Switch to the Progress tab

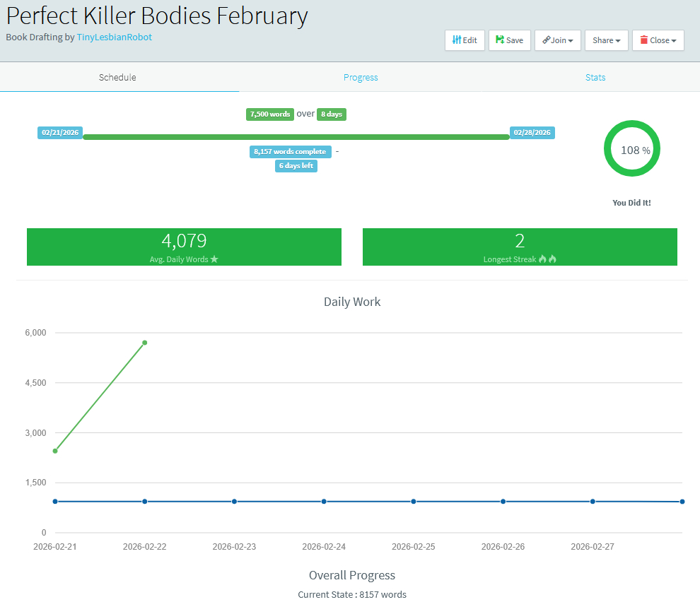[x=361, y=77]
